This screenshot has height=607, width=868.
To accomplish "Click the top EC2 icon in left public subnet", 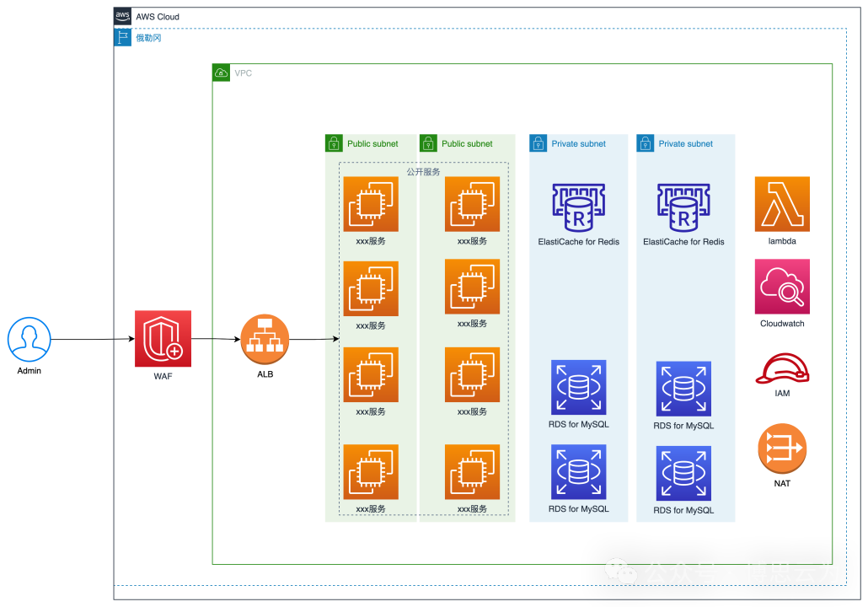I will (371, 204).
